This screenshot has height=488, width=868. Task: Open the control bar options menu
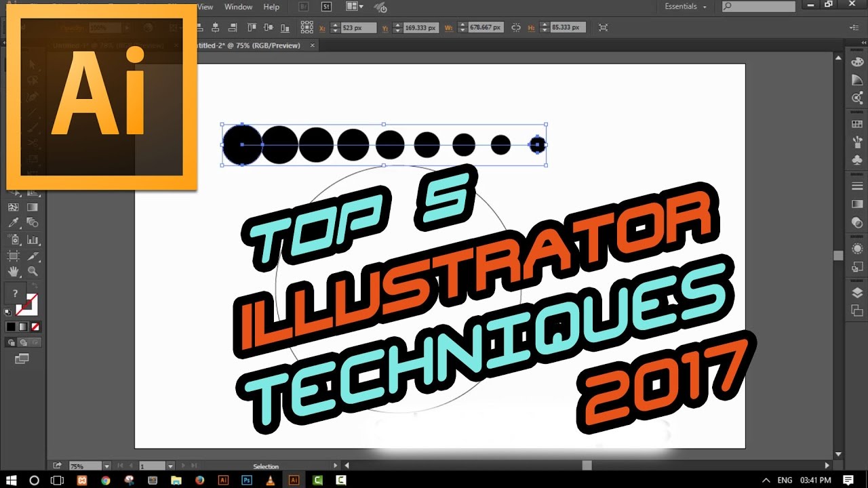point(854,27)
